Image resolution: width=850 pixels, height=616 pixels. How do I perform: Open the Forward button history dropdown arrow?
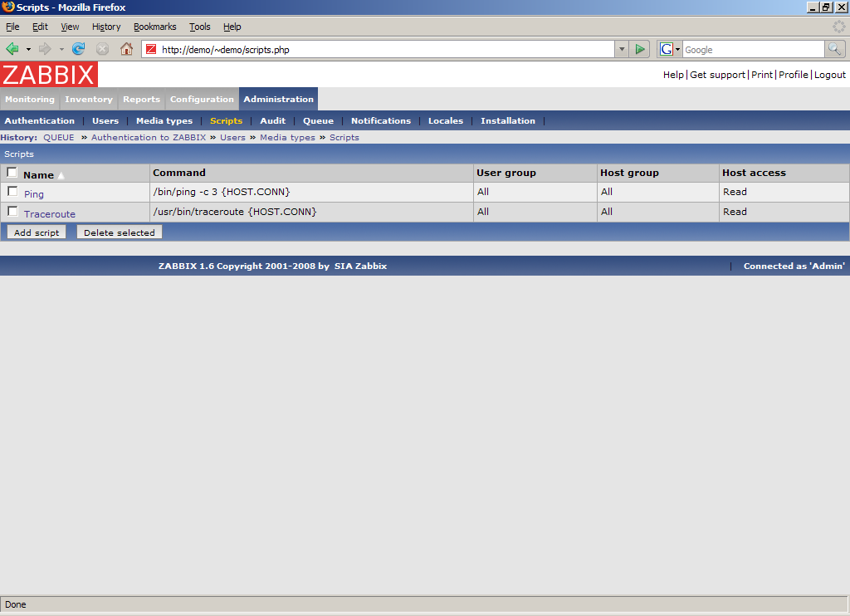coord(61,49)
